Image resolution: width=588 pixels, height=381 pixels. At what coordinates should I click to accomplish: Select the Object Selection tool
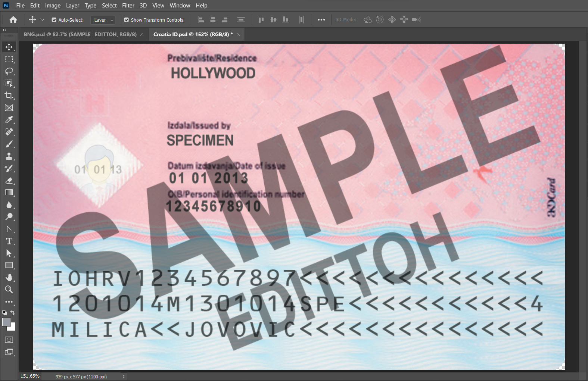tap(9, 83)
